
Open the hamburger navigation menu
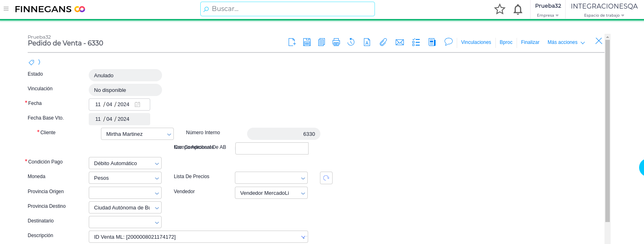pyautogui.click(x=6, y=9)
